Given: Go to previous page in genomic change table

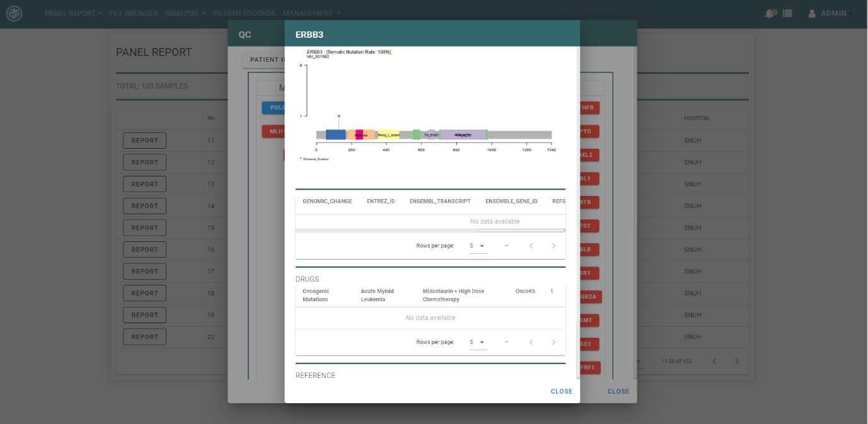Looking at the screenshot, I should tap(531, 246).
